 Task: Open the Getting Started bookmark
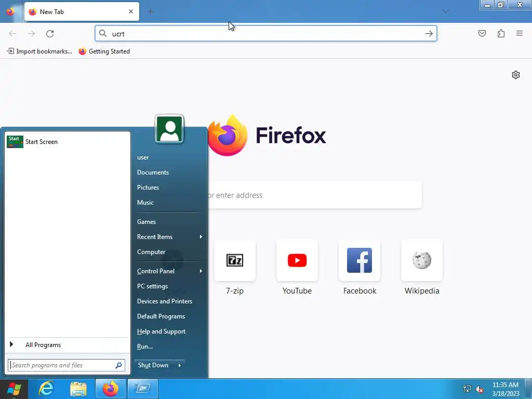click(104, 51)
